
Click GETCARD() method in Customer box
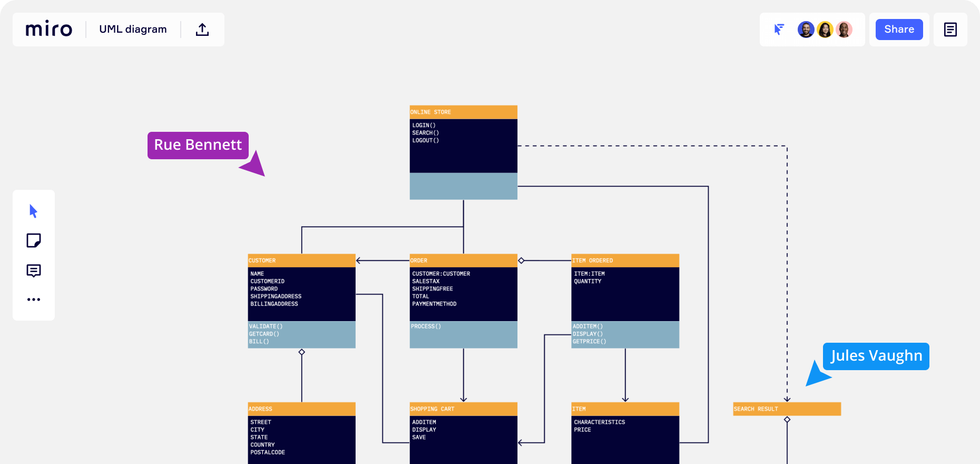point(264,334)
